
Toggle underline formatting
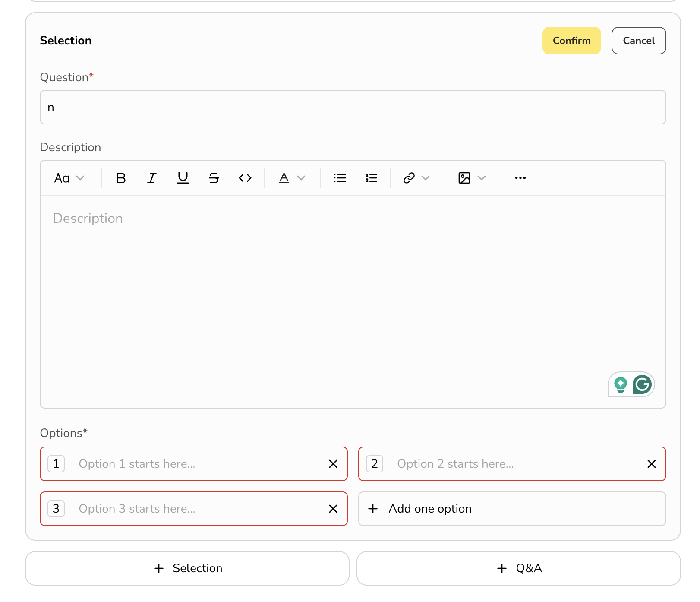pyautogui.click(x=183, y=178)
